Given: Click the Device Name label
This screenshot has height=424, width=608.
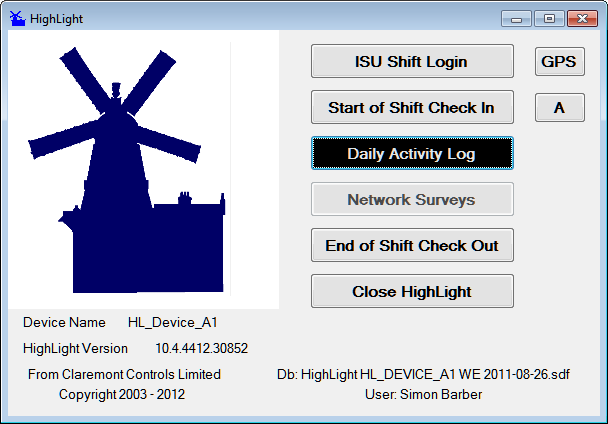Looking at the screenshot, I should (x=64, y=323).
